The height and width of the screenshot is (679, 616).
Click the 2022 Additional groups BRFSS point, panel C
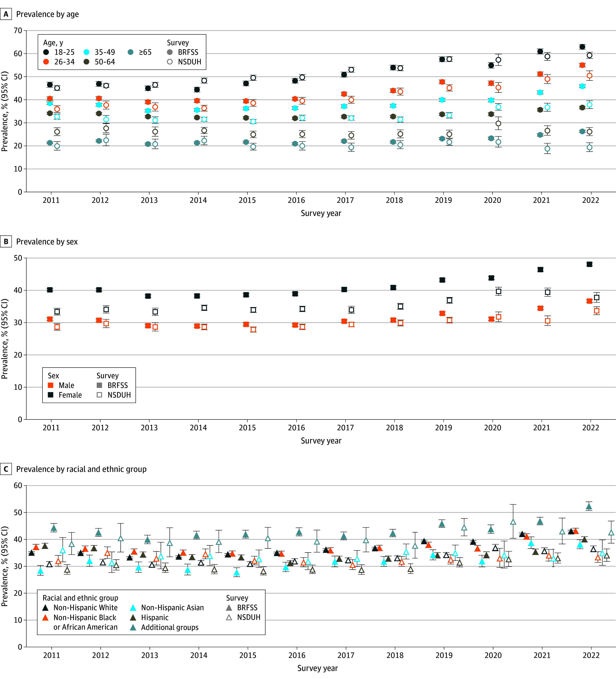click(x=589, y=507)
